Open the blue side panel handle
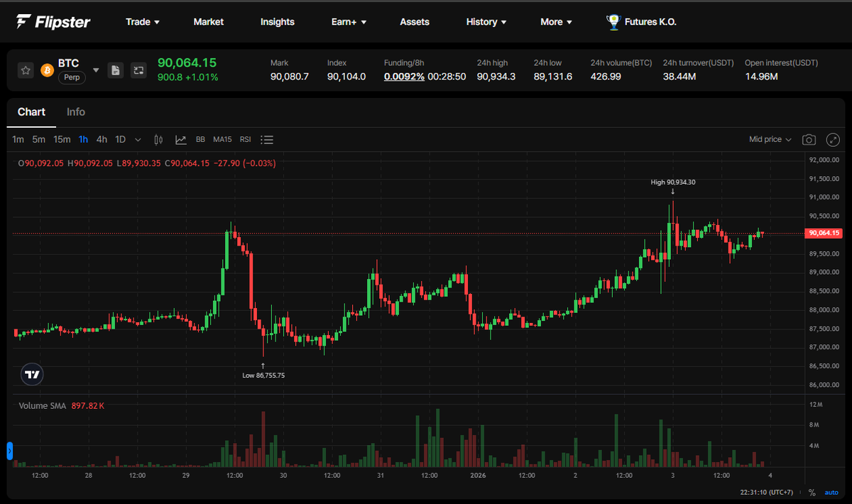The image size is (852, 504). (10, 451)
